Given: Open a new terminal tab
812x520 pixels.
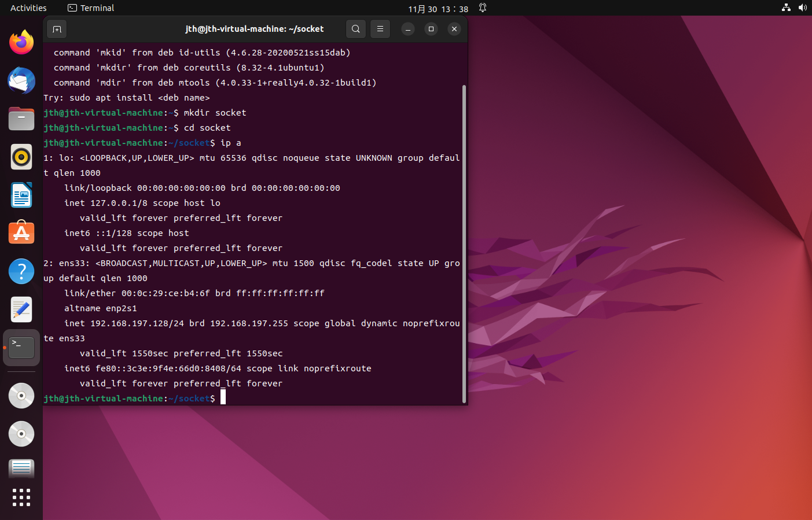Looking at the screenshot, I should click(x=57, y=29).
